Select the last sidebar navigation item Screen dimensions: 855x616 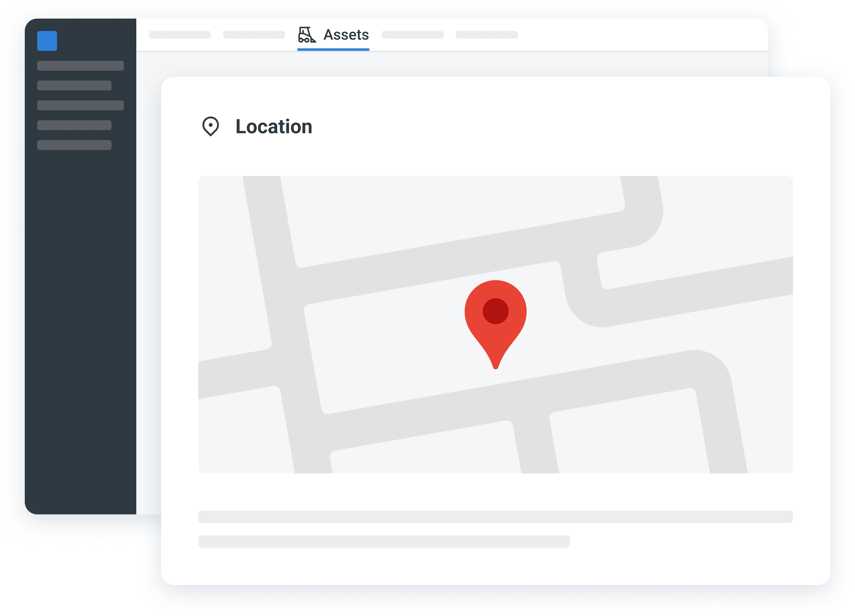coord(74,145)
